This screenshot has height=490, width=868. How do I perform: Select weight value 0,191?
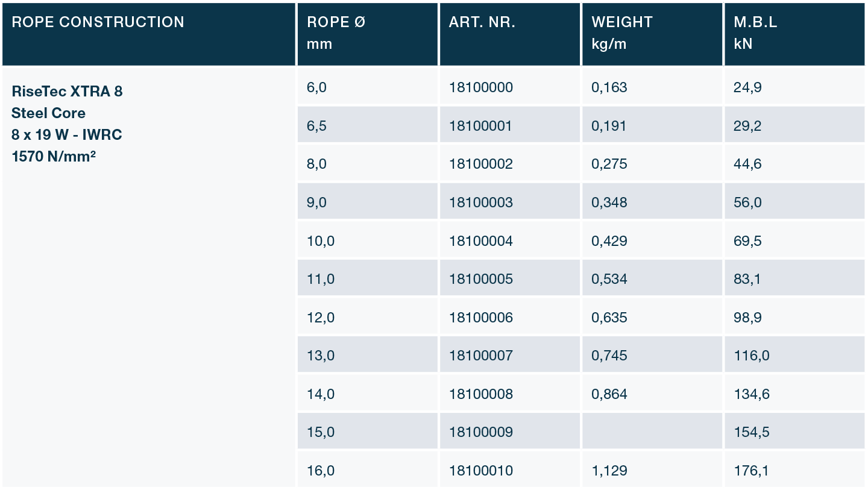(609, 126)
